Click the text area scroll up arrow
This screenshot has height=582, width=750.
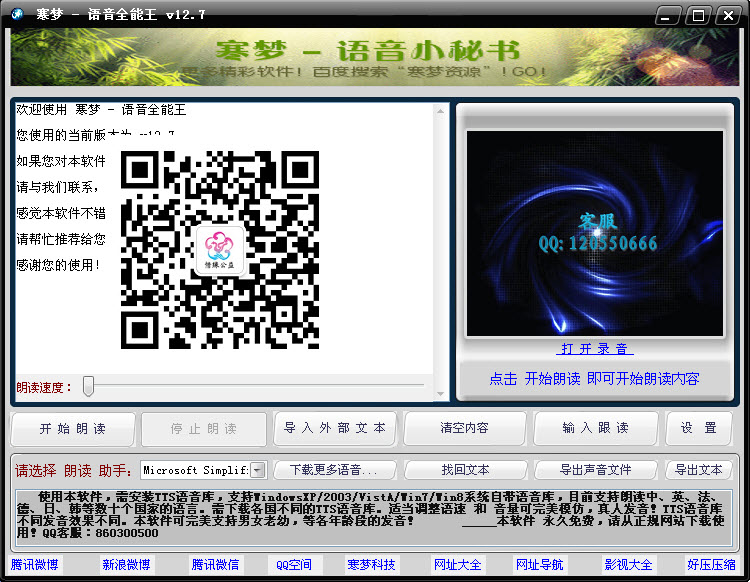pos(441,111)
